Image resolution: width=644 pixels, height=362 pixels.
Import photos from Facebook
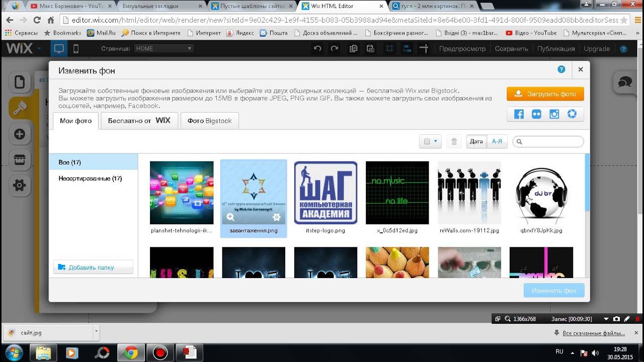(519, 114)
